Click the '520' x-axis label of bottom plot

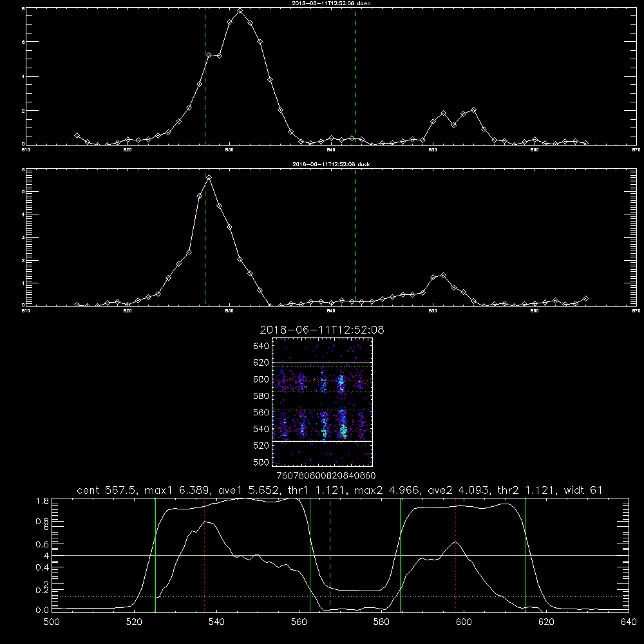[x=134, y=622]
